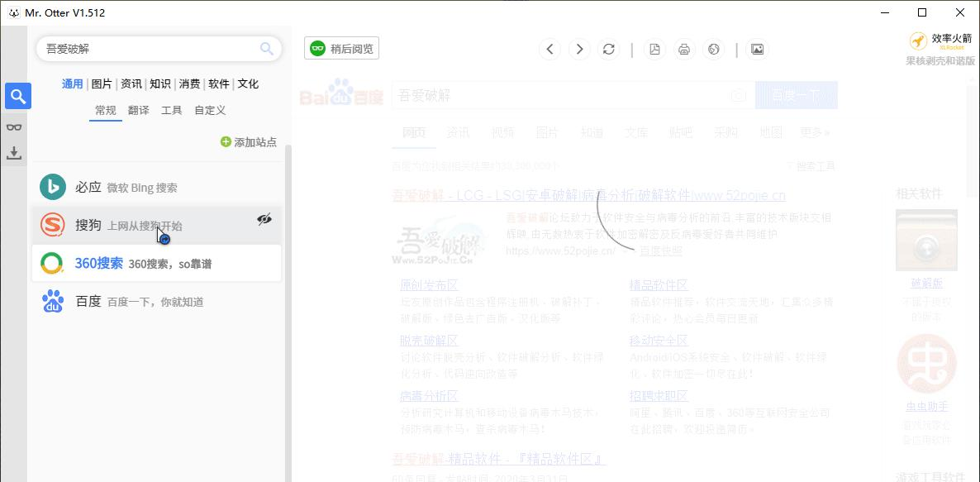Image resolution: width=980 pixels, height=482 pixels.
Task: Click Baidu 视频 tab on web page
Action: click(x=502, y=132)
